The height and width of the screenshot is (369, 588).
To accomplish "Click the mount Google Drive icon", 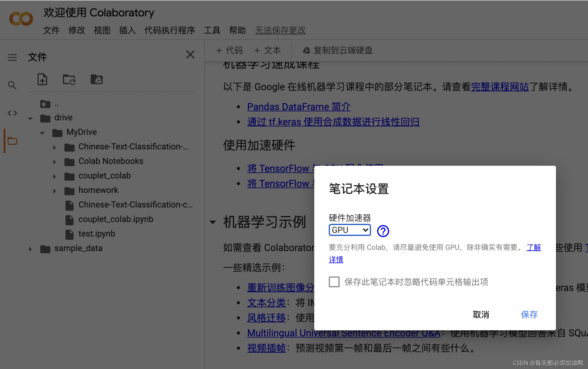I will [x=97, y=79].
